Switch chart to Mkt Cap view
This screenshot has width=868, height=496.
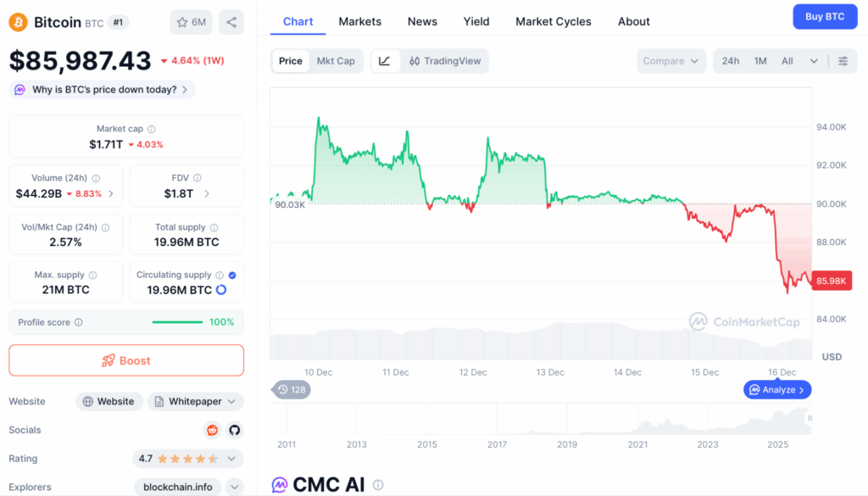[336, 61]
